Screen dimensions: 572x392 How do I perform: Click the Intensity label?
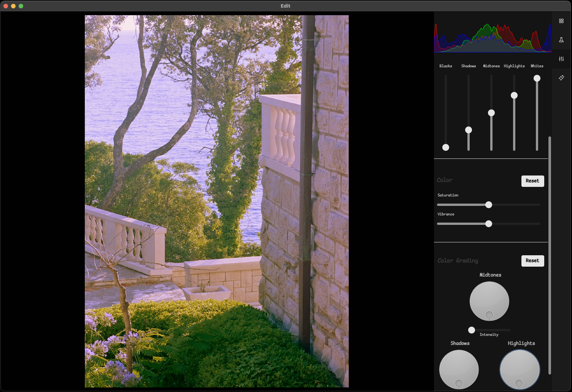[x=489, y=335]
